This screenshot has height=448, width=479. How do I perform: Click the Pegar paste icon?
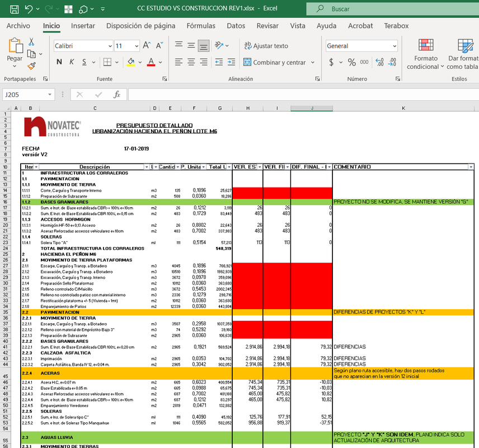(15, 45)
